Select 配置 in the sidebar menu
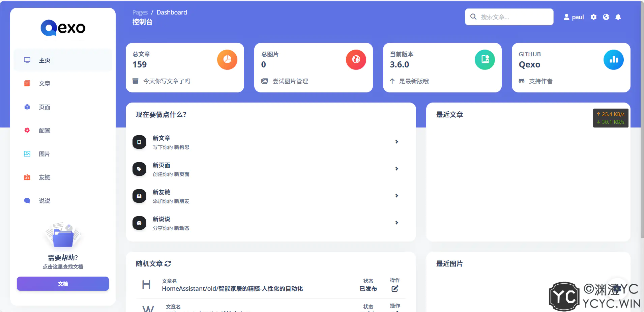The width and height of the screenshot is (644, 312). click(45, 131)
